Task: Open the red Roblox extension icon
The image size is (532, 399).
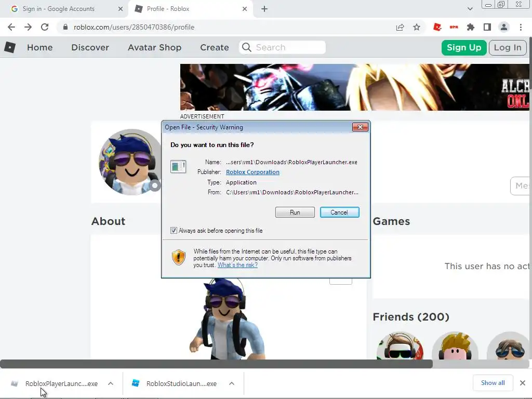Action: [x=437, y=27]
